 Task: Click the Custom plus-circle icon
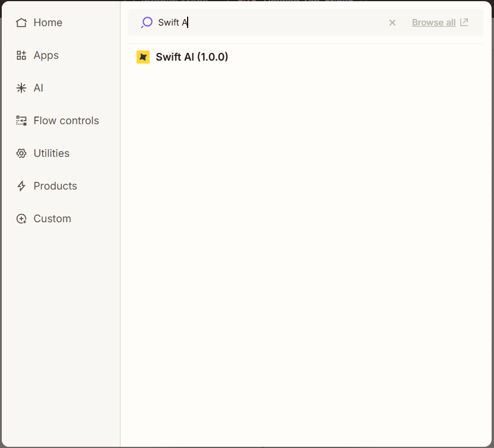pos(21,219)
